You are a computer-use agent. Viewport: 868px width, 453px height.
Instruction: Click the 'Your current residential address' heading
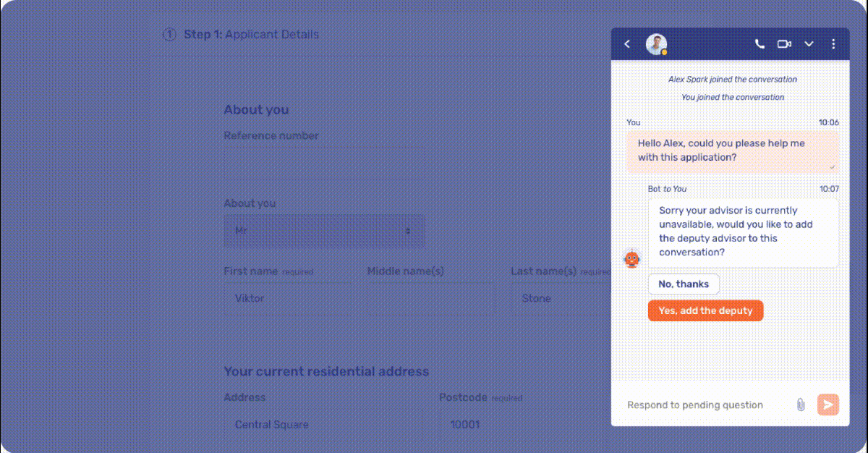pyautogui.click(x=326, y=371)
